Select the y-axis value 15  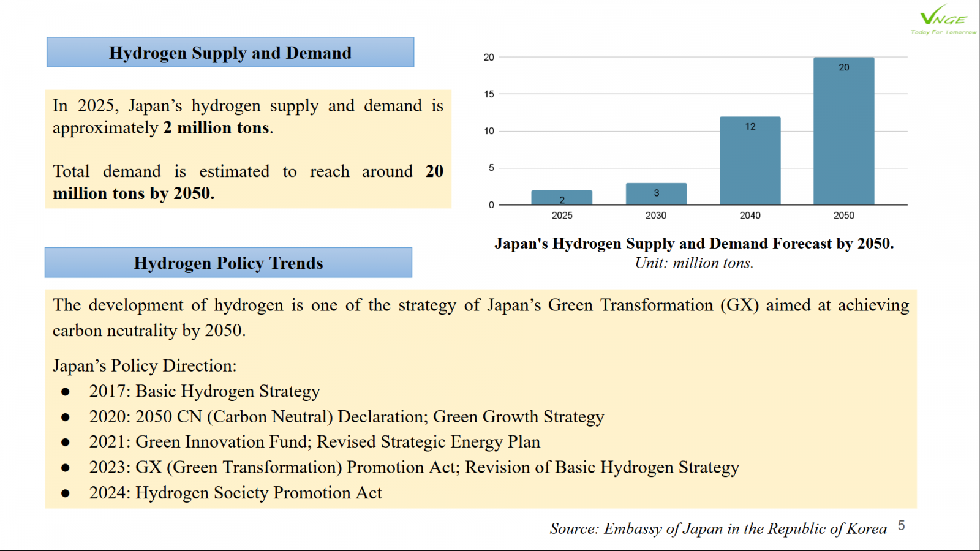(x=489, y=94)
